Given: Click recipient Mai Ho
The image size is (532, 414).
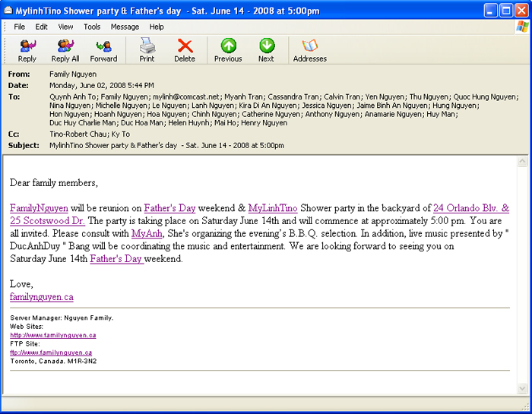Looking at the screenshot, I should click(225, 123).
